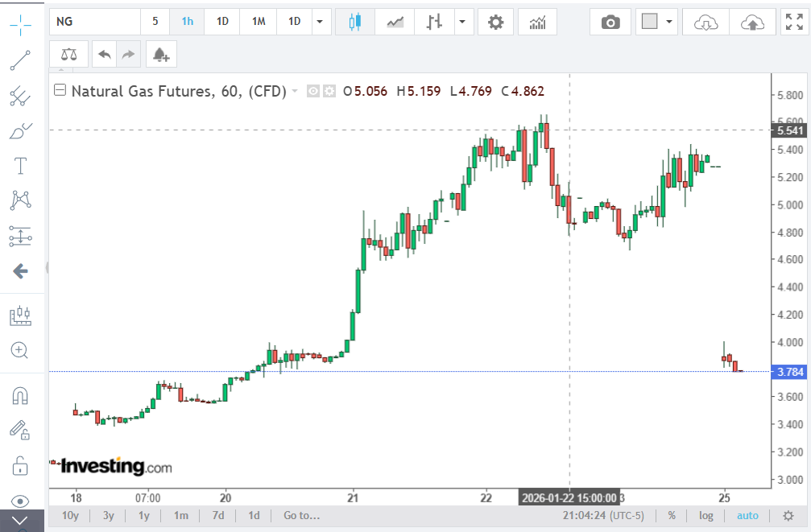Screen dimensions: 811x532
Task: Open the Go to... date dialog
Action: 301,515
